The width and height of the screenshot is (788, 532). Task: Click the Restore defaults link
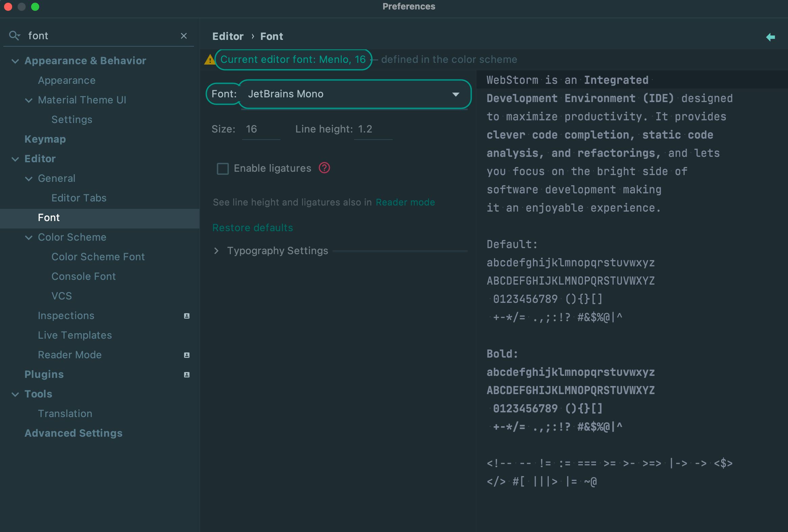(x=252, y=227)
